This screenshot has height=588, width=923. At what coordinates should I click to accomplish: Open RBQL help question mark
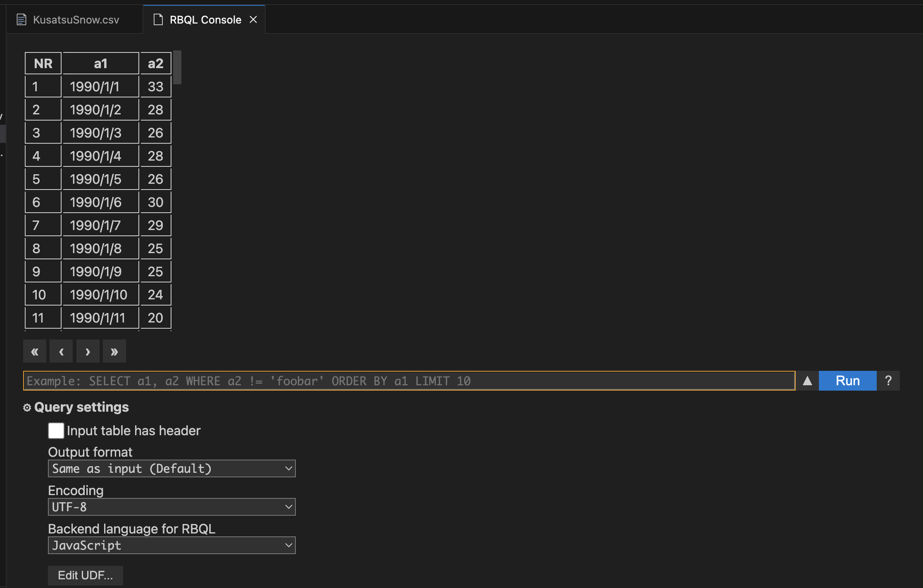[888, 381]
